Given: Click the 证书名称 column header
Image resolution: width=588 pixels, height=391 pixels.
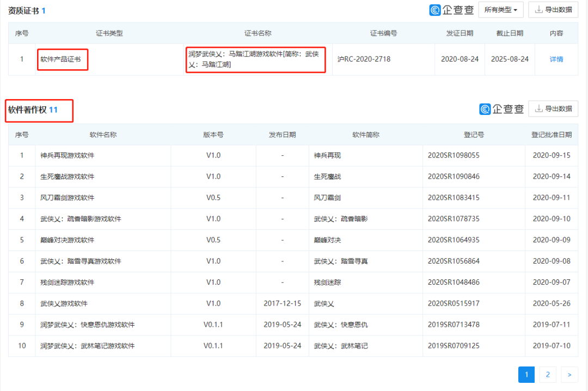Looking at the screenshot, I should (258, 33).
